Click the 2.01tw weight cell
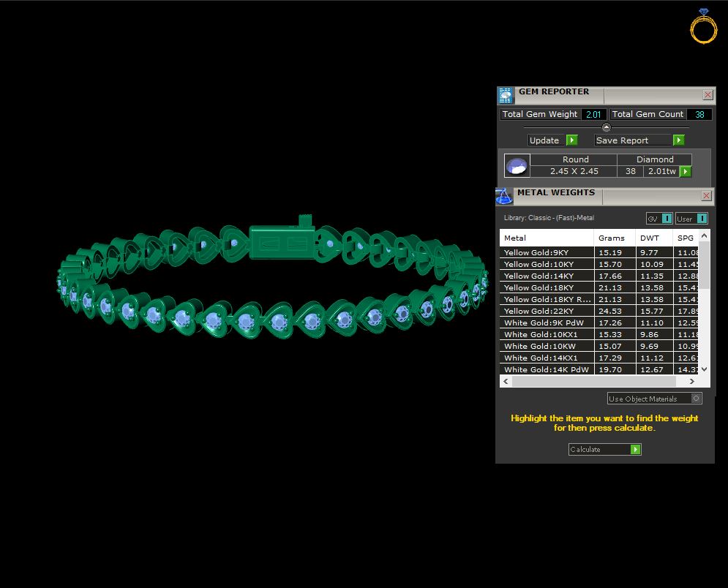The height and width of the screenshot is (588, 728). 661,171
